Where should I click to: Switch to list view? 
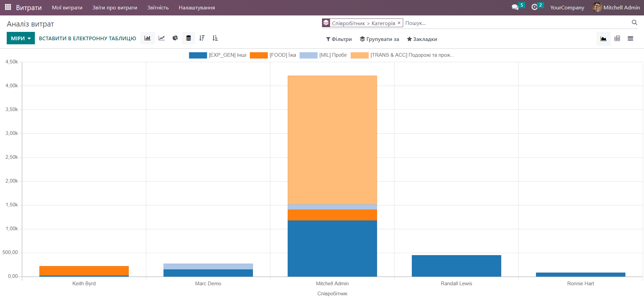click(631, 39)
